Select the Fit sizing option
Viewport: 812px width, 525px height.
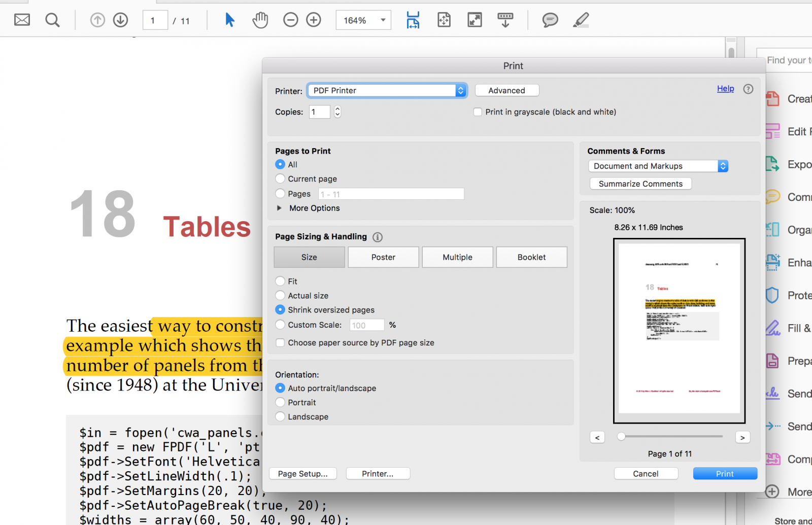click(x=280, y=281)
